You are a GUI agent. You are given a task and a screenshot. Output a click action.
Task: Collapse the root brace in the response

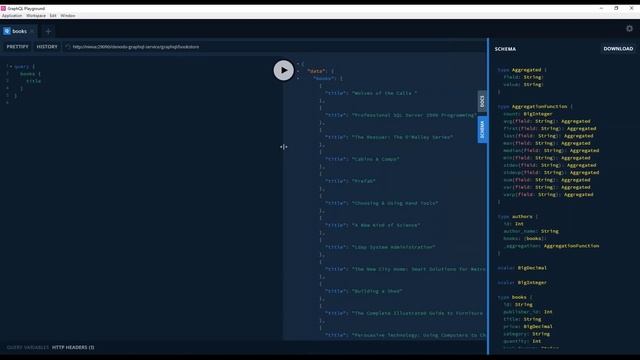pos(298,64)
